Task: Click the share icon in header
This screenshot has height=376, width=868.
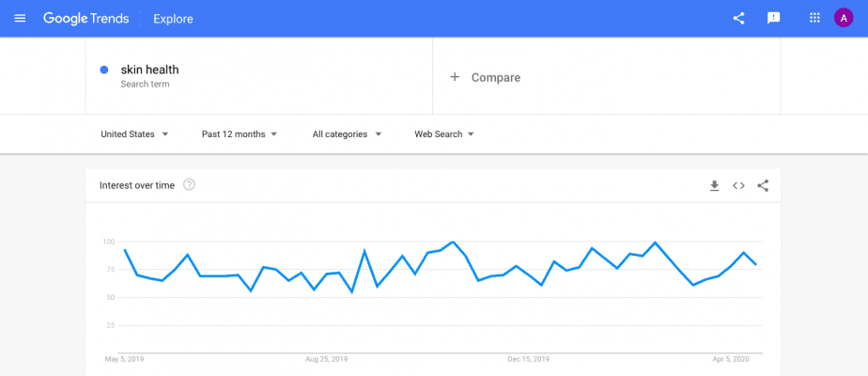Action: click(738, 18)
